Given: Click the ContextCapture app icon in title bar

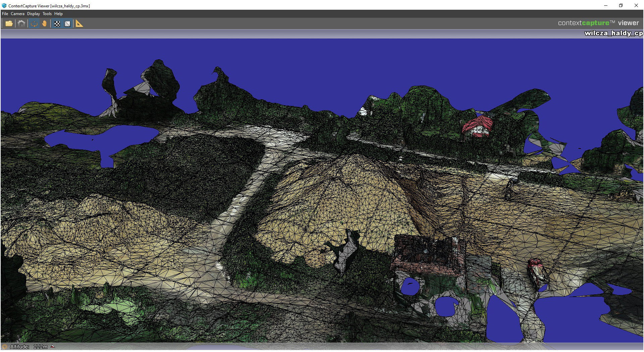Looking at the screenshot, I should pyautogui.click(x=4, y=6).
